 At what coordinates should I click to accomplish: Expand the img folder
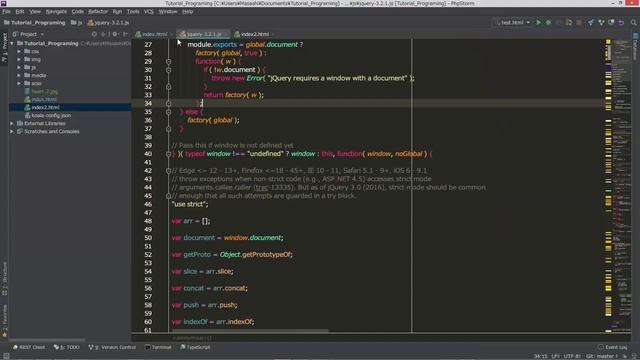(x=19, y=60)
